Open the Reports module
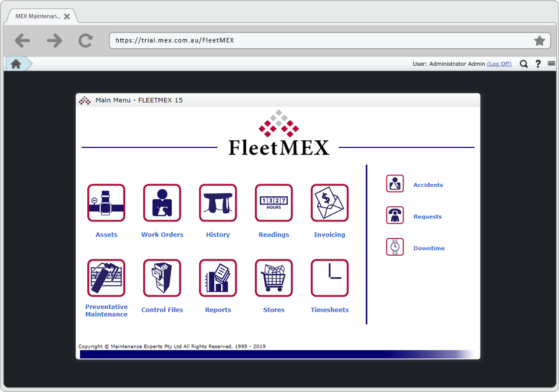559x392 pixels. 218,278
